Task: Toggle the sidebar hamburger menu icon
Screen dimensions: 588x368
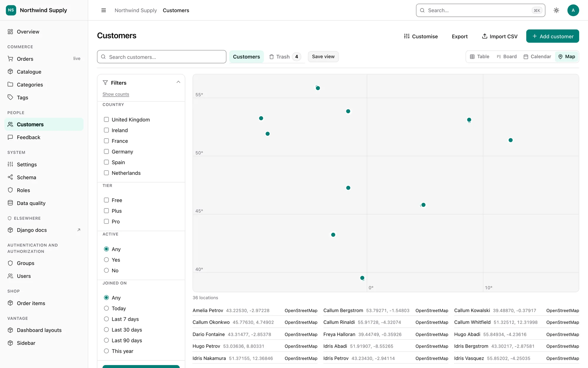Action: 103,10
